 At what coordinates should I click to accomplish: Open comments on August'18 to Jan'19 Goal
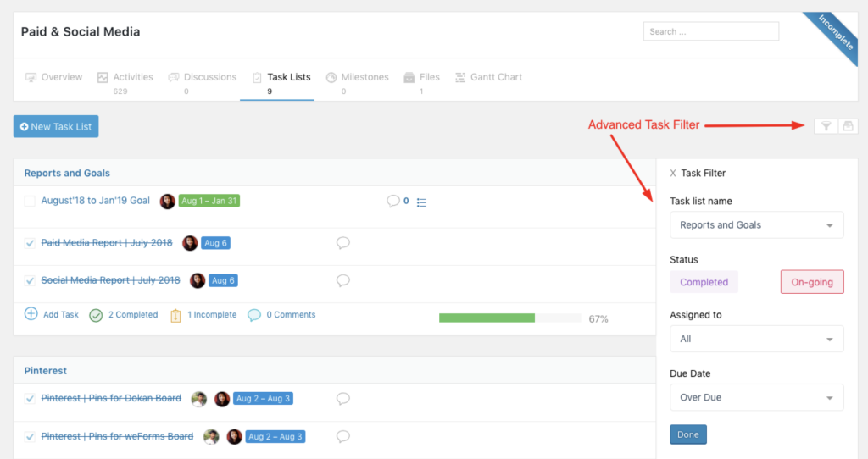[393, 201]
